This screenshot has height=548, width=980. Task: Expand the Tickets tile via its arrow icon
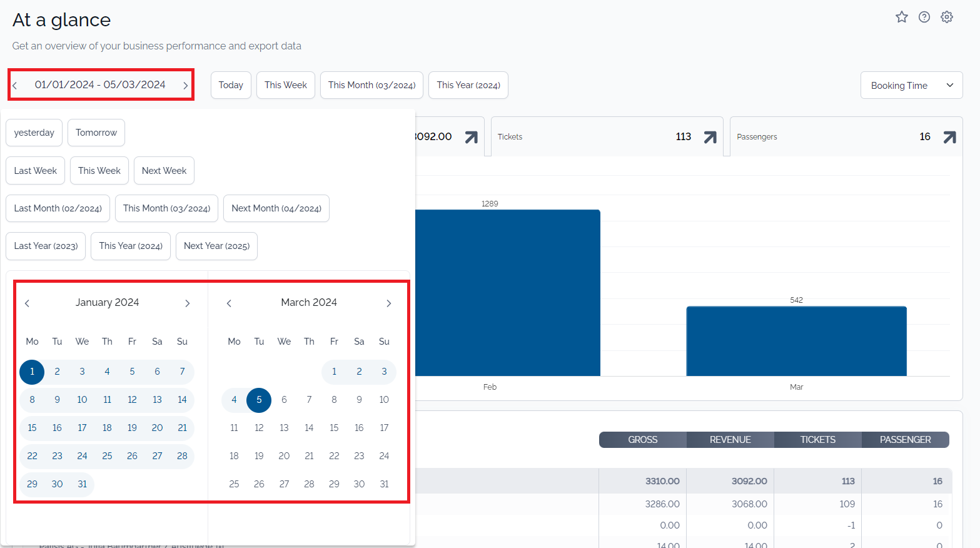[709, 136]
